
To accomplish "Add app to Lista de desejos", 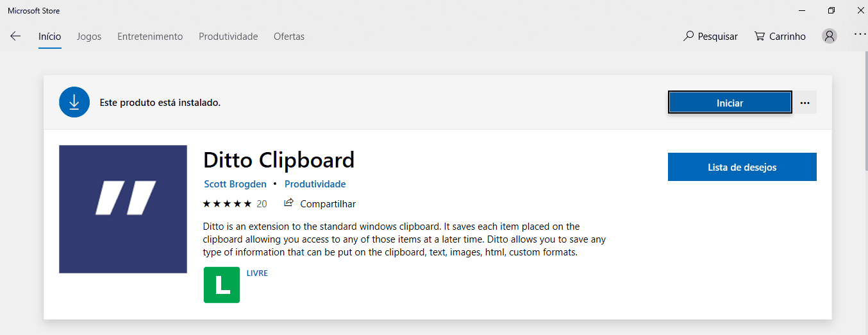I will click(x=742, y=167).
